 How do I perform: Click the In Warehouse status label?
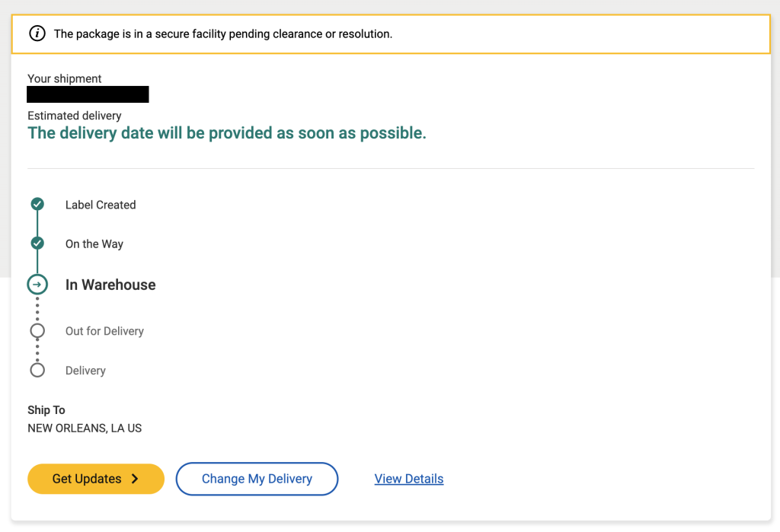tap(110, 285)
